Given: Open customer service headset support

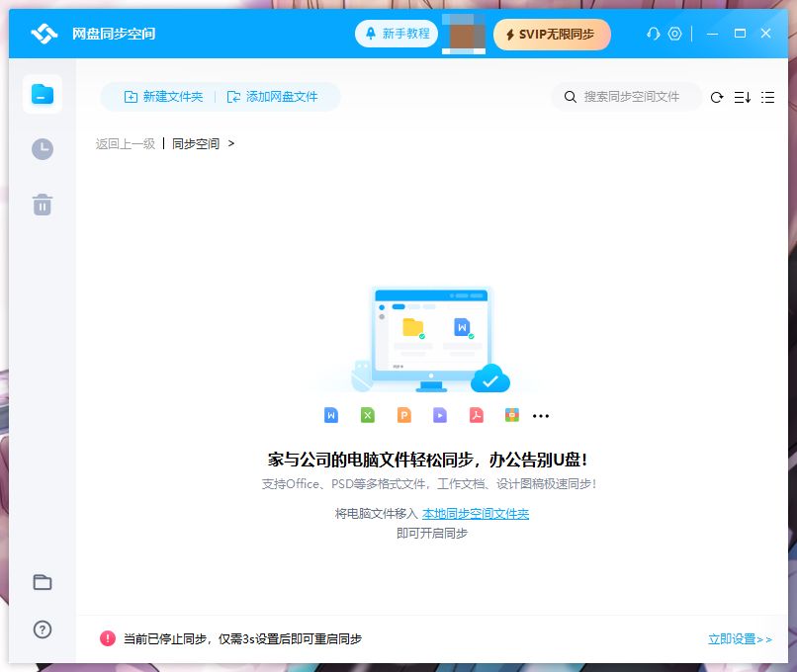Looking at the screenshot, I should click(652, 34).
